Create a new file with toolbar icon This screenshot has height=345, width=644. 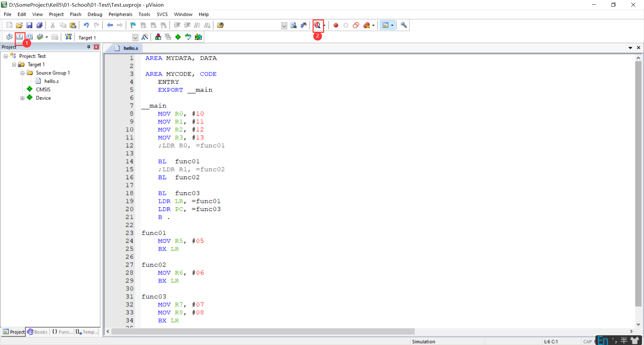point(9,25)
